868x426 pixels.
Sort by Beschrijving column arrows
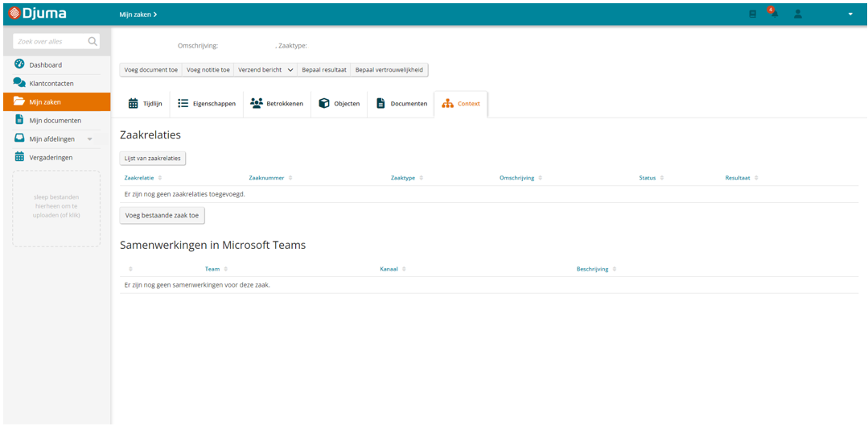coord(615,269)
